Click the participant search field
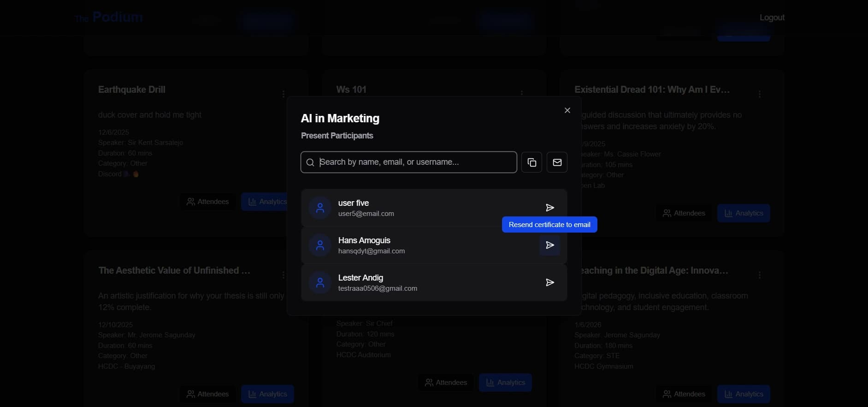Image resolution: width=868 pixels, height=407 pixels. click(x=408, y=162)
